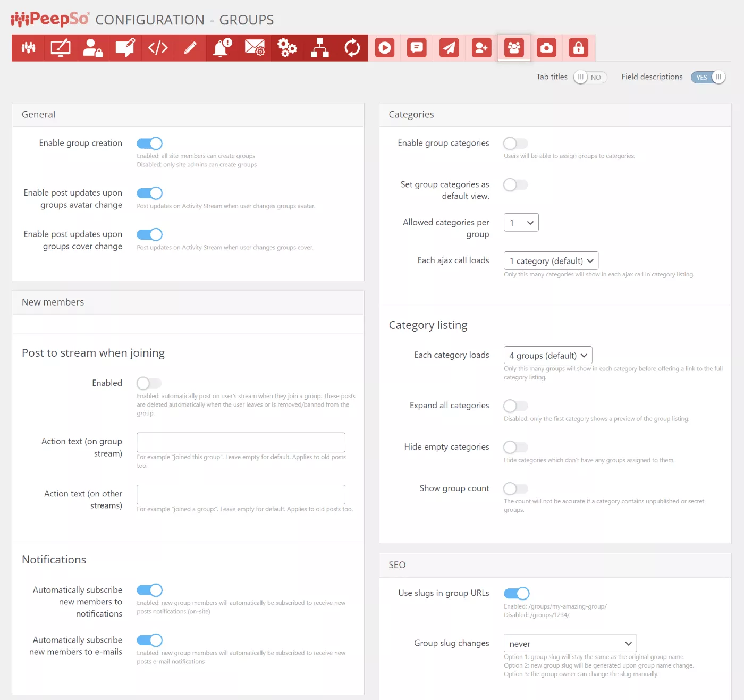Viewport: 744px width, 700px height.
Task: Open the Allowed categories per group dropdown
Action: pyautogui.click(x=521, y=223)
